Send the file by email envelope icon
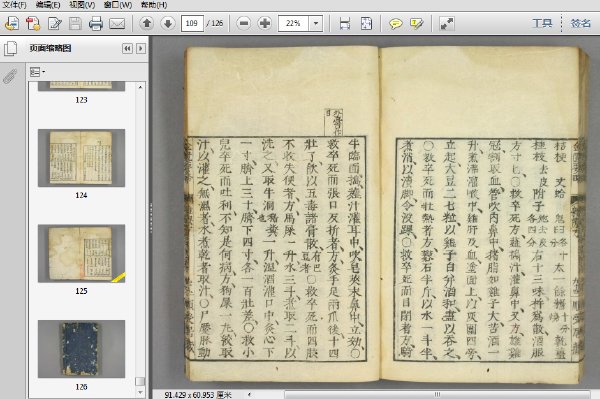Viewport: 600px width, 399px height. [117, 23]
